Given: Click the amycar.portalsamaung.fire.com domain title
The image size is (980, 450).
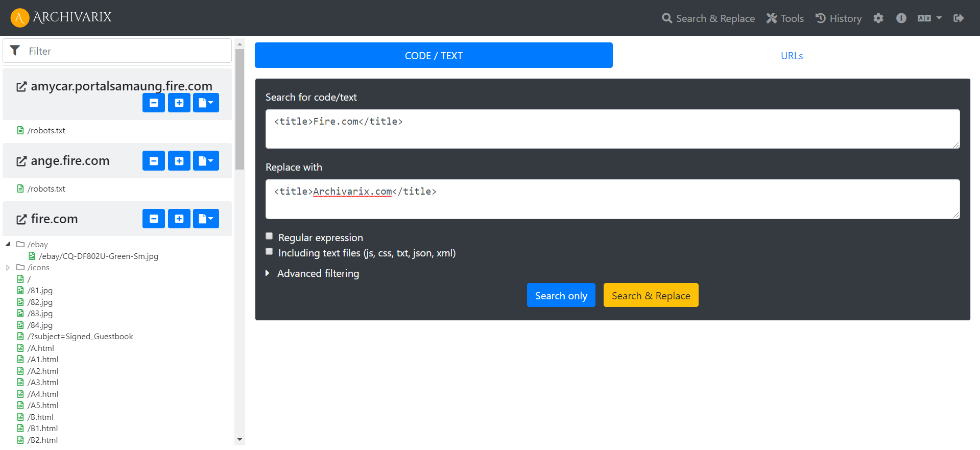Looking at the screenshot, I should (122, 86).
